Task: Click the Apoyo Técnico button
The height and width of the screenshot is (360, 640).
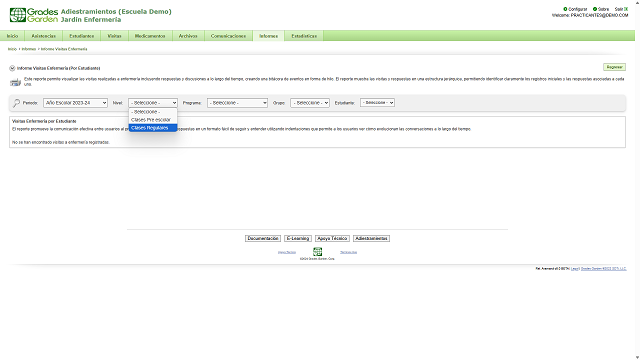Action: point(332,238)
